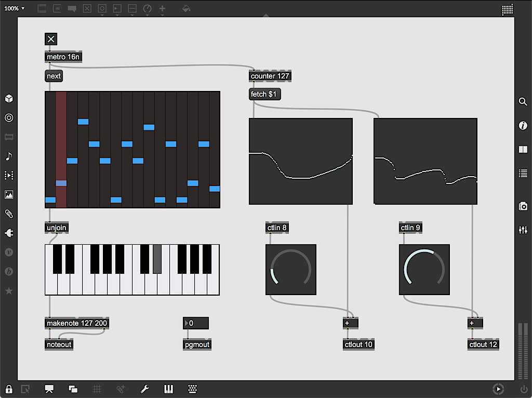Viewport: 532px width, 398px height.
Task: Click the plus object above ctlout 10
Action: 351,323
